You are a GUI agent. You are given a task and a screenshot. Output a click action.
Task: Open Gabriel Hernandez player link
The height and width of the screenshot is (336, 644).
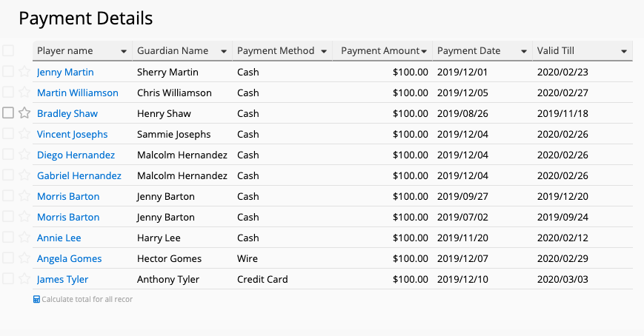tap(79, 175)
